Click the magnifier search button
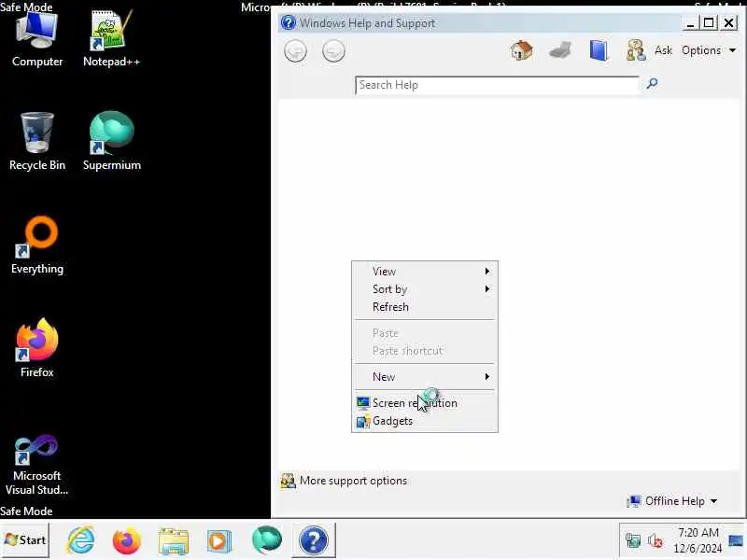Viewport: 747px width, 560px height. (x=652, y=84)
